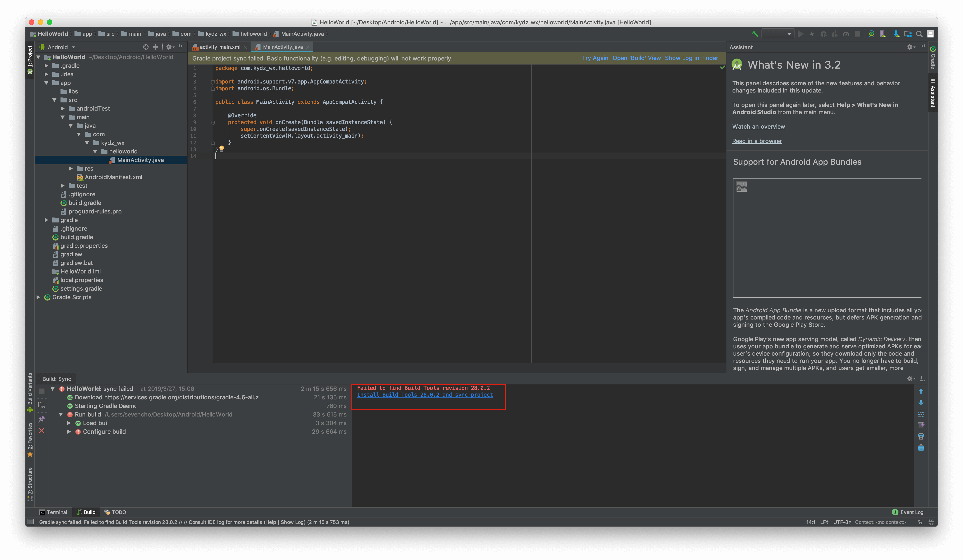Open Assistant panel settings gear

coord(911,47)
